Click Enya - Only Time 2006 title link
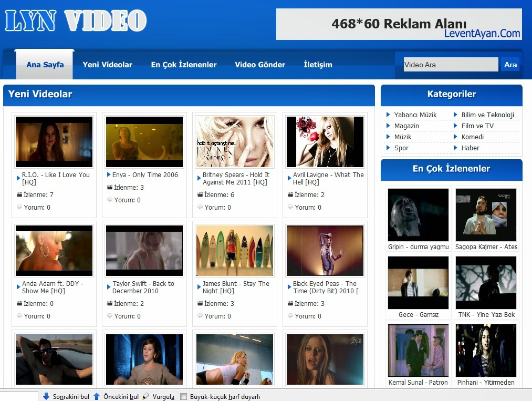Screen dimensions: 532x401 (145, 174)
